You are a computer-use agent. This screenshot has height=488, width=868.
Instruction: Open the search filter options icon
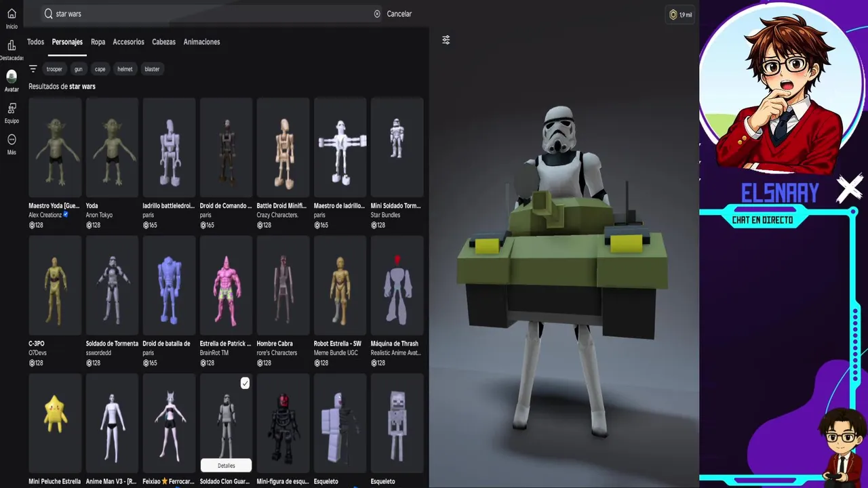33,68
